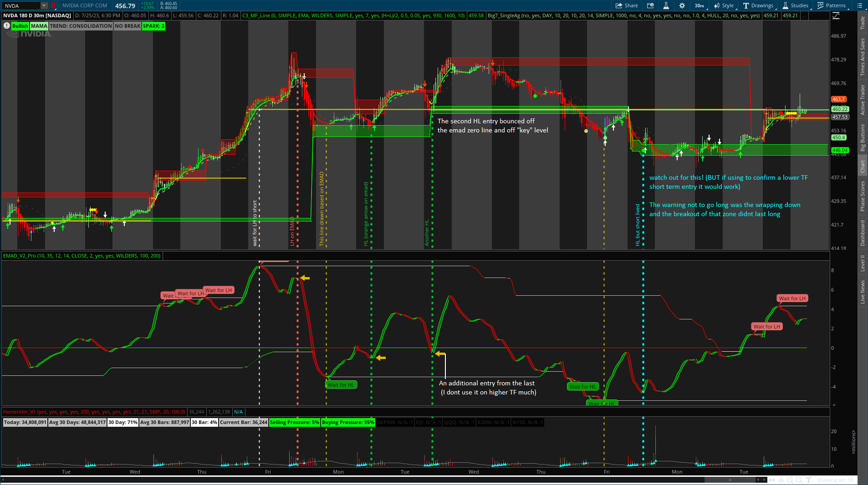Click the Drawings T text icon
Screen dimensions: 868x485
coord(746,5)
